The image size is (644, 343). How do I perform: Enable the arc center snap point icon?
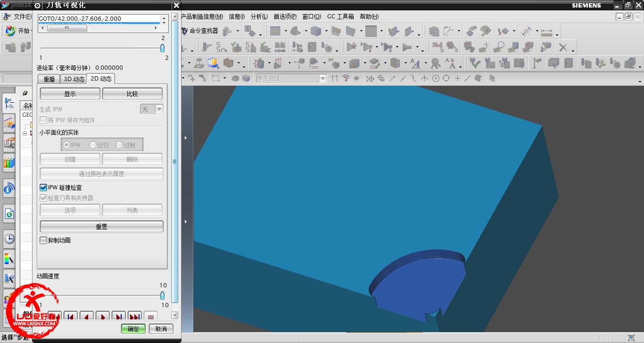click(436, 78)
